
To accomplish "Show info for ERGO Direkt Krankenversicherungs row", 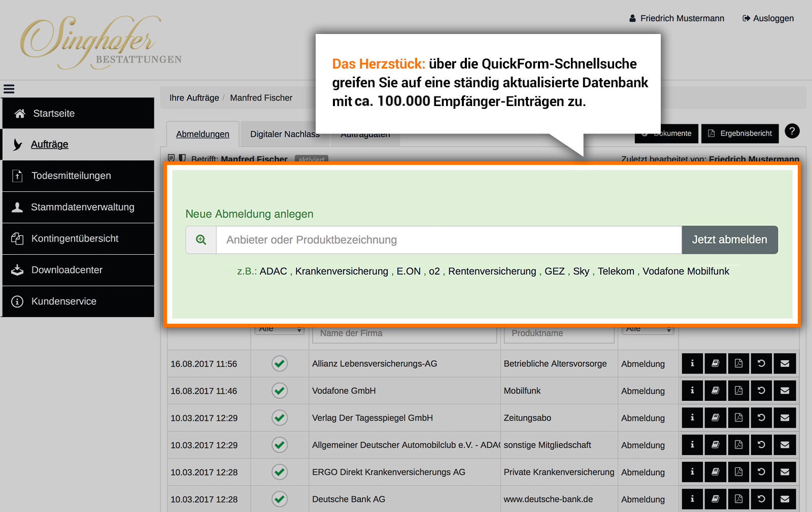I will 692,472.
